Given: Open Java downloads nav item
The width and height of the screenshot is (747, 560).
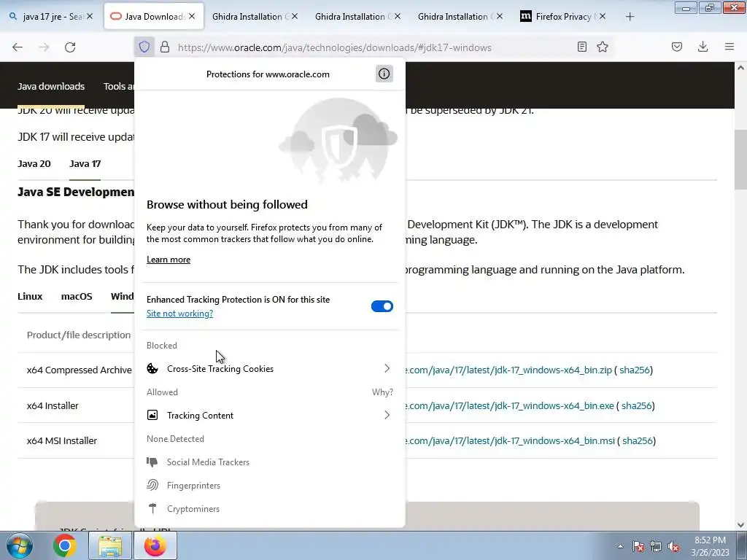Looking at the screenshot, I should (x=51, y=86).
